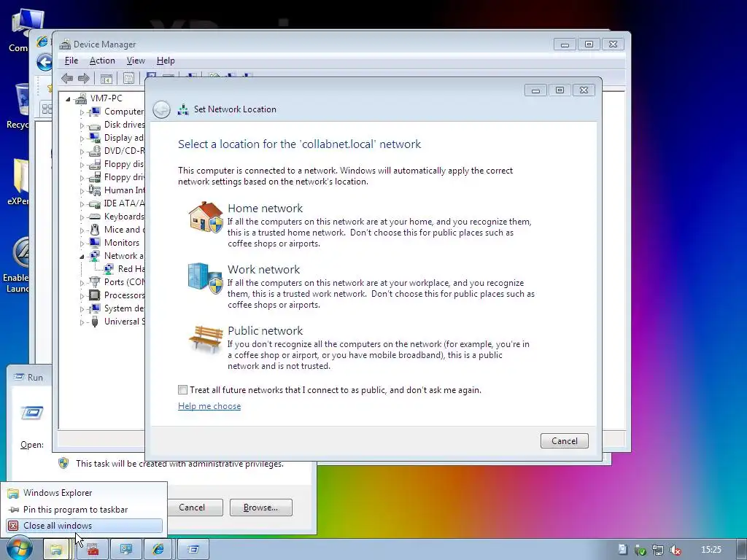Image resolution: width=747 pixels, height=560 pixels.
Task: Select Windows Explorer in the jump list
Action: [85, 493]
